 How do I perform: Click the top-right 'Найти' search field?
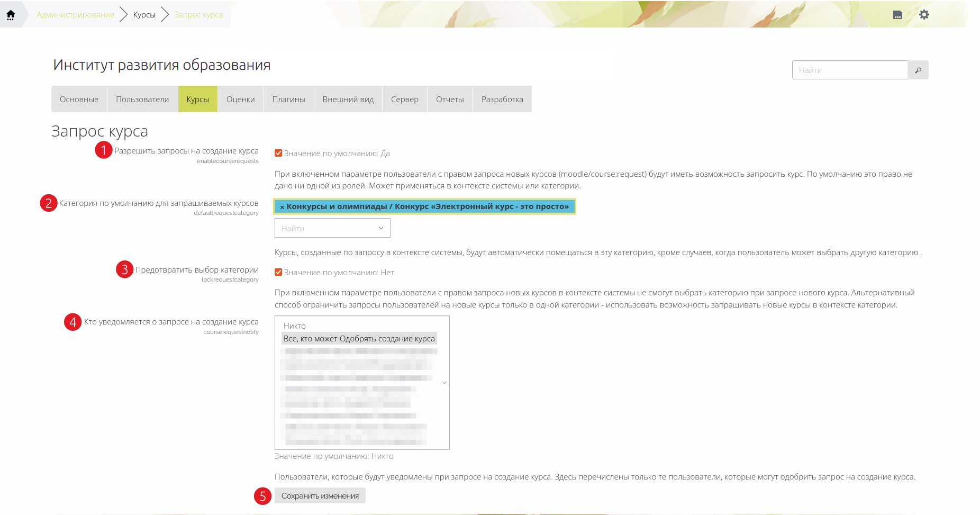point(849,70)
